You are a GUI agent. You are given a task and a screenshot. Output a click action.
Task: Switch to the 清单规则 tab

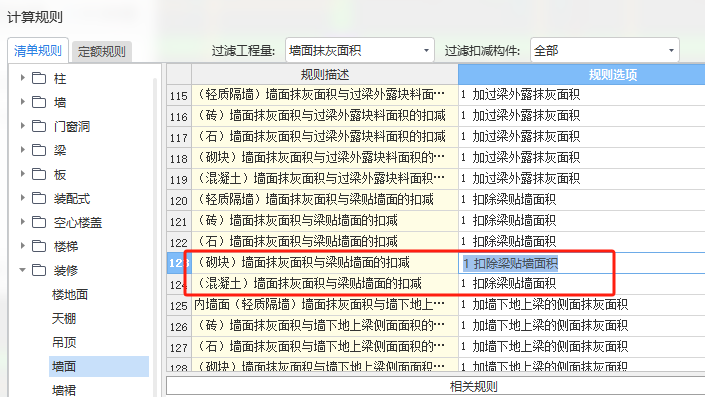tap(38, 50)
